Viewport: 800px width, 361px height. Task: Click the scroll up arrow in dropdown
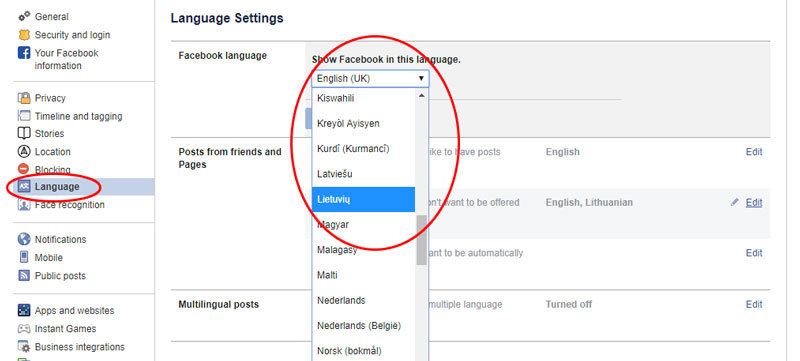pos(421,95)
